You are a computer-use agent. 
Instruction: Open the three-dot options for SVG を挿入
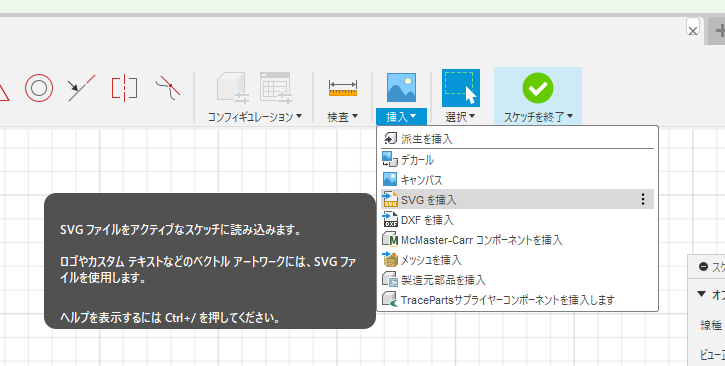(643, 199)
